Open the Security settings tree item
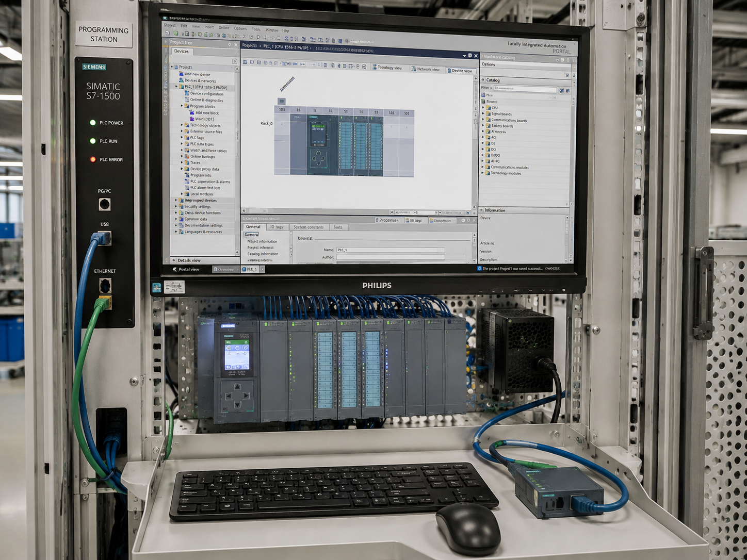The height and width of the screenshot is (560, 747). tap(198, 206)
